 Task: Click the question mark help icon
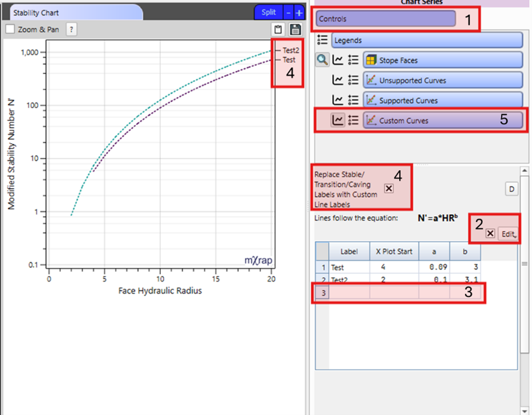point(71,29)
